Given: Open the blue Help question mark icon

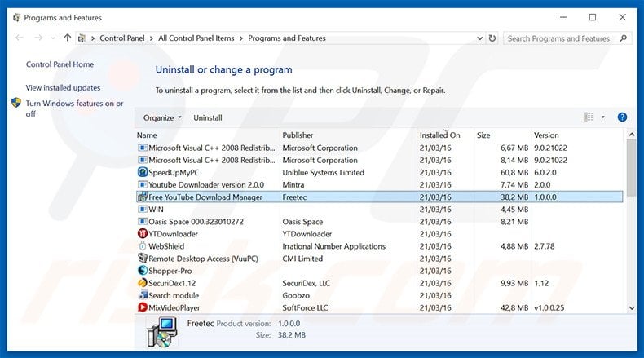Looking at the screenshot, I should pos(622,117).
